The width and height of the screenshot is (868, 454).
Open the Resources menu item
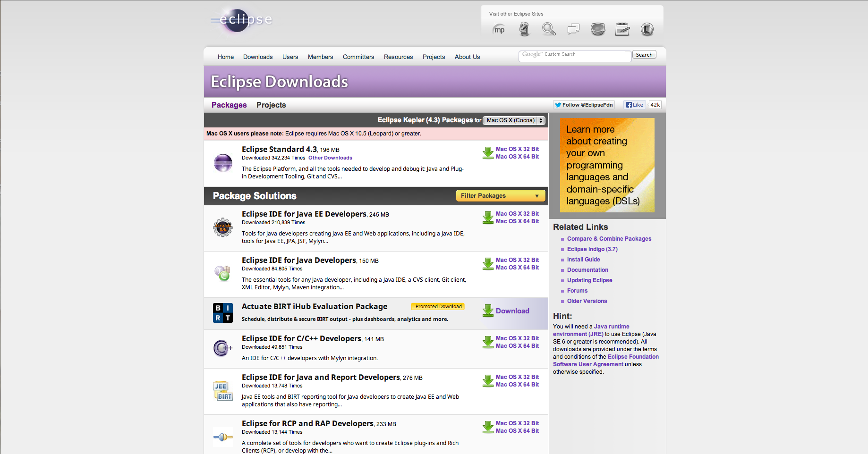pos(399,57)
